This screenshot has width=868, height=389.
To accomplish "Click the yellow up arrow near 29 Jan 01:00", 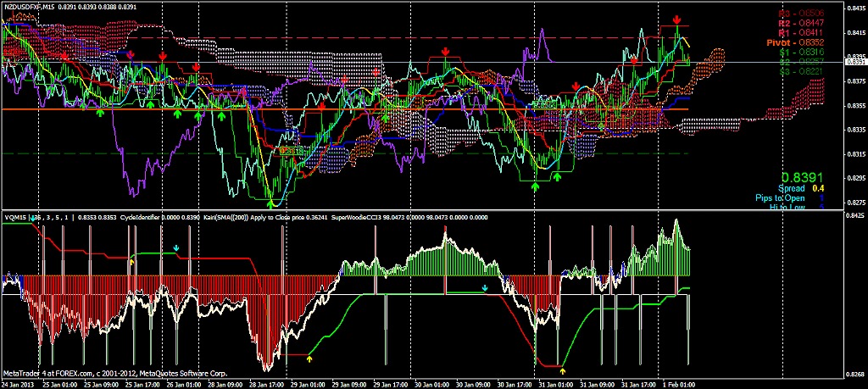I will tap(309, 358).
